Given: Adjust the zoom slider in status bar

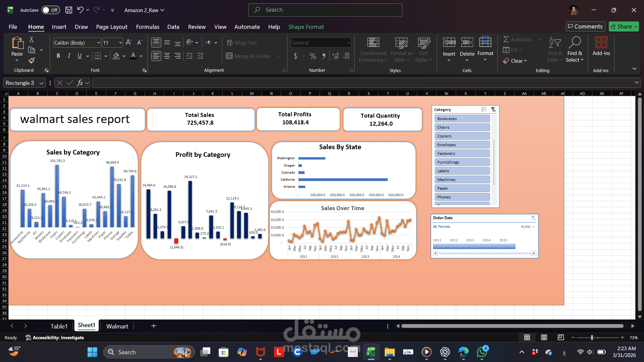Looking at the screenshot, I should pyautogui.click(x=592, y=338).
